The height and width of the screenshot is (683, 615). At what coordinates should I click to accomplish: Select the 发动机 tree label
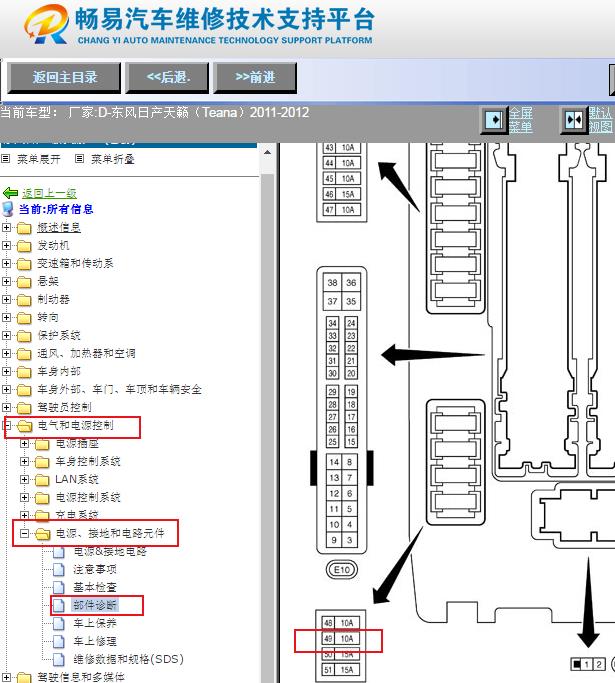53,245
